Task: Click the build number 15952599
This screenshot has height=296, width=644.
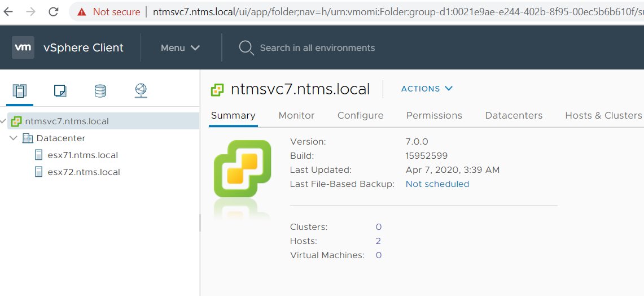Action: [426, 155]
